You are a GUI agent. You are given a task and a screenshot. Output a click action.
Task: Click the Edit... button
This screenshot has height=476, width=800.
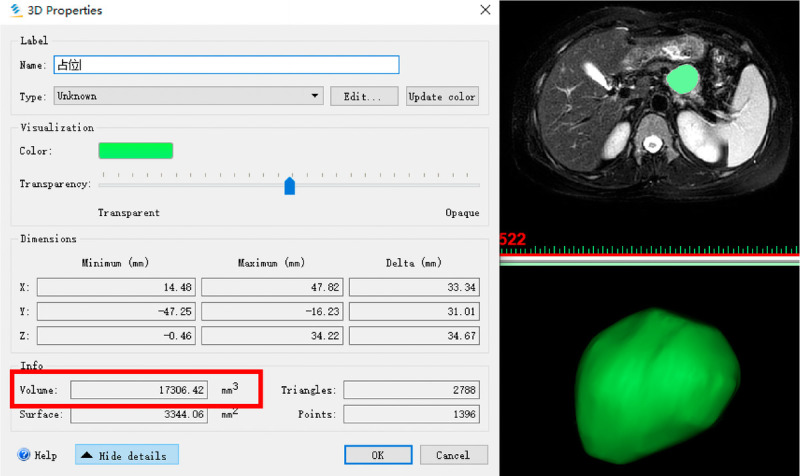click(x=357, y=97)
